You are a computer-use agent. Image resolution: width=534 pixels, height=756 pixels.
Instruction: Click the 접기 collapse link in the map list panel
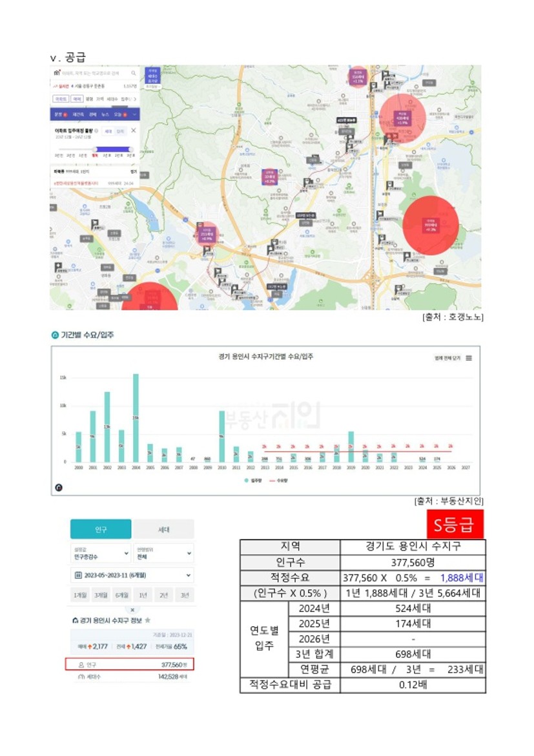tap(134, 172)
